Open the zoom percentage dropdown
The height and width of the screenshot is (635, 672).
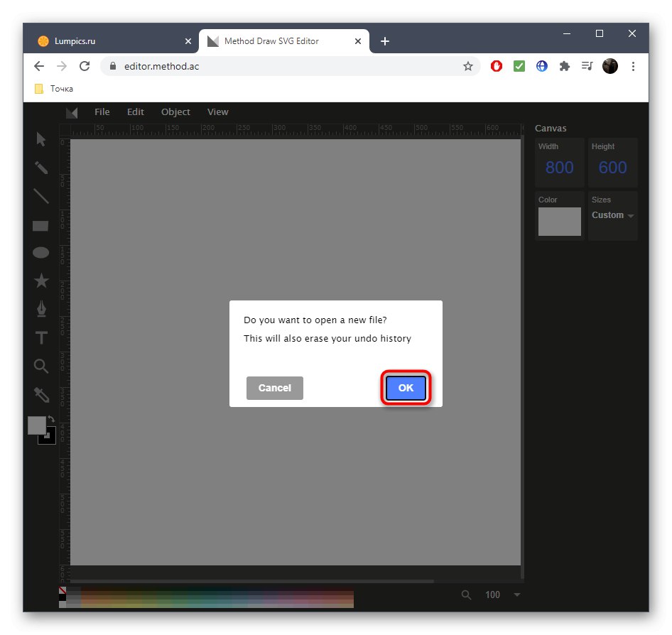coord(516,595)
